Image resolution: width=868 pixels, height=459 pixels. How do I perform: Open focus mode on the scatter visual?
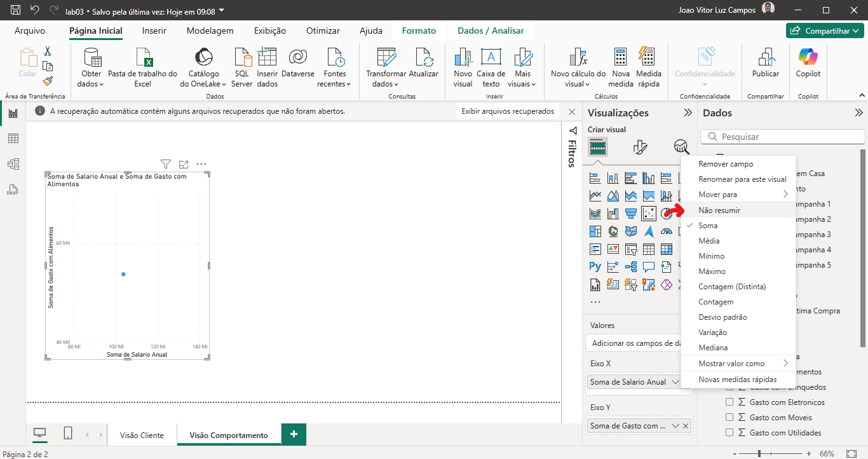click(x=184, y=164)
